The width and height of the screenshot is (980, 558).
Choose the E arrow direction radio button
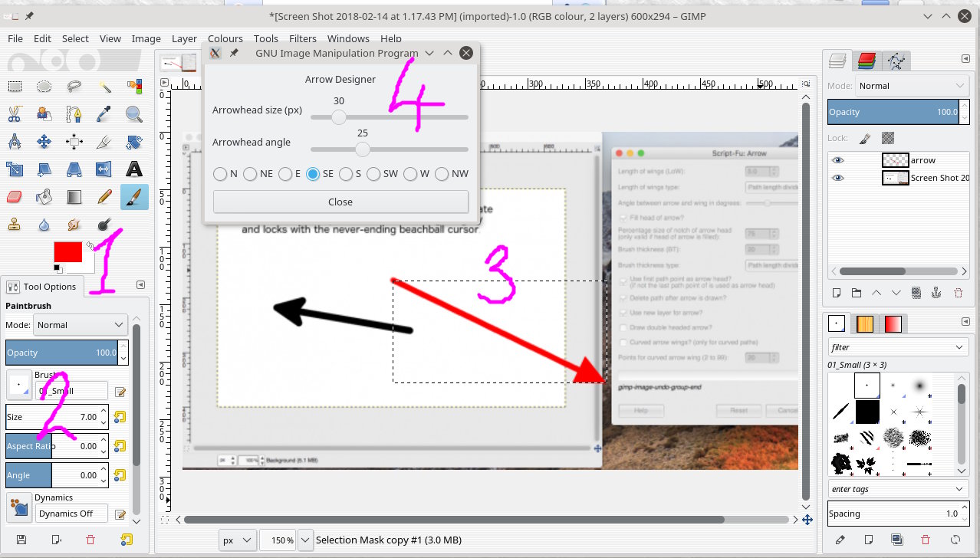pos(284,174)
